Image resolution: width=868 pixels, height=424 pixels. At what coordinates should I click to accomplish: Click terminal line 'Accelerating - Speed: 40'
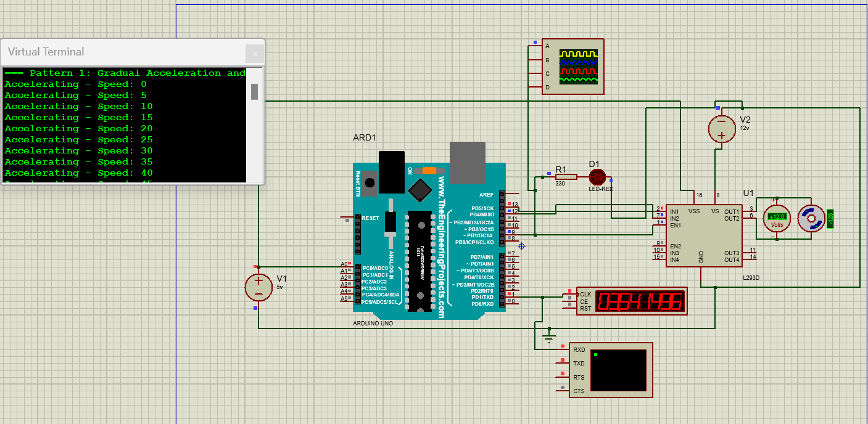(79, 173)
